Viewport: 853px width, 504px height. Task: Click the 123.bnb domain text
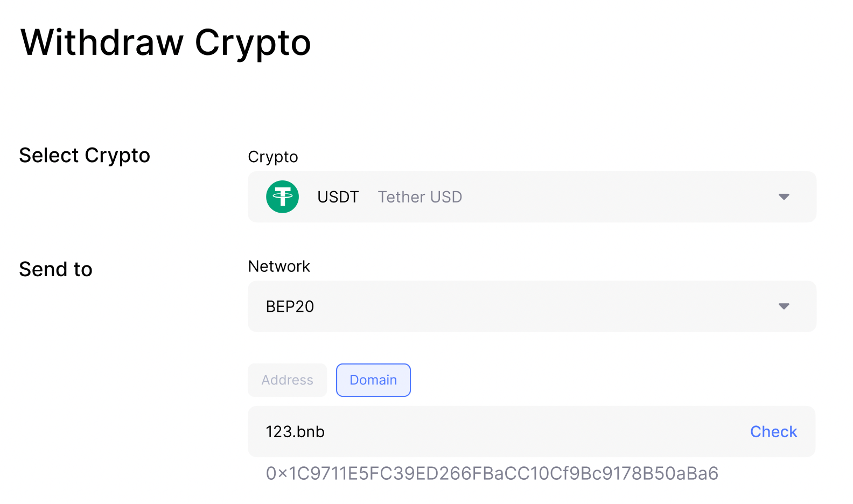tap(295, 432)
